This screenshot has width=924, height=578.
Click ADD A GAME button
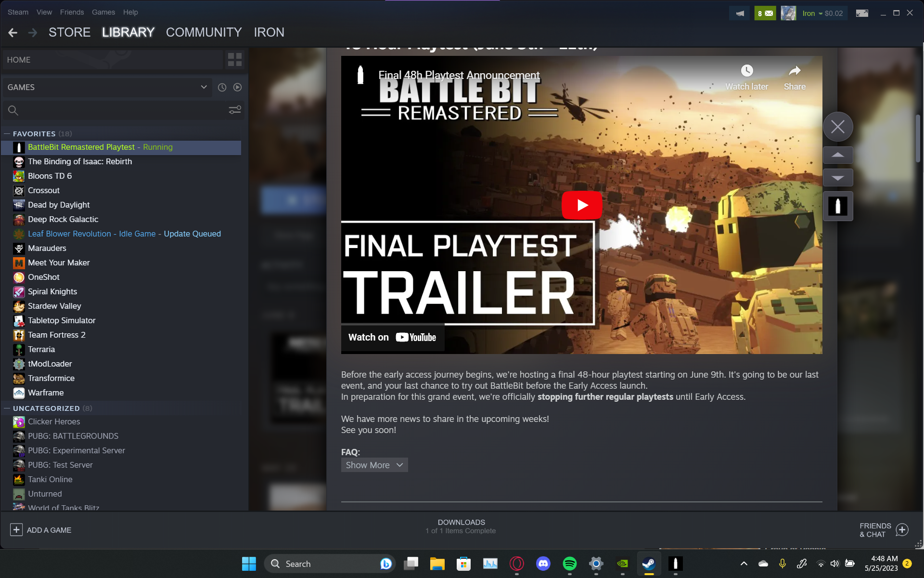click(41, 530)
